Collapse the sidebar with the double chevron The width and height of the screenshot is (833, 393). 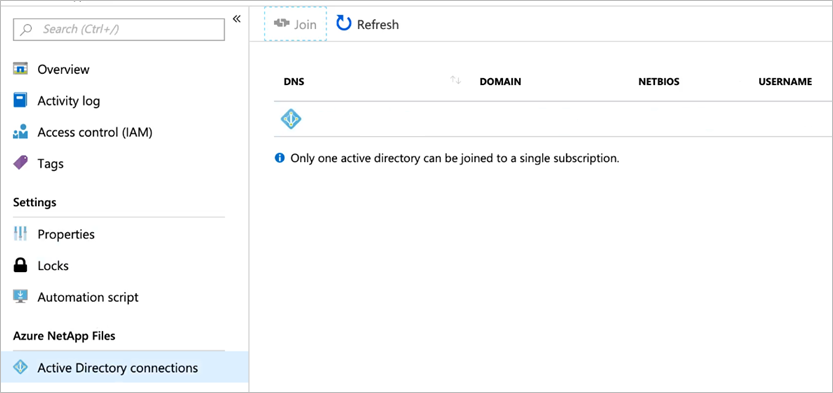coord(236,19)
